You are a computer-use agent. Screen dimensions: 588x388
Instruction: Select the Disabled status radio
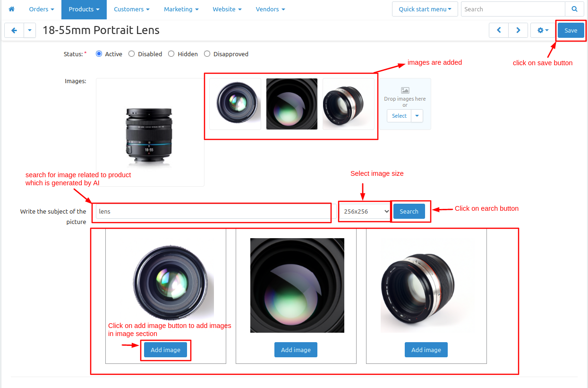pos(132,54)
